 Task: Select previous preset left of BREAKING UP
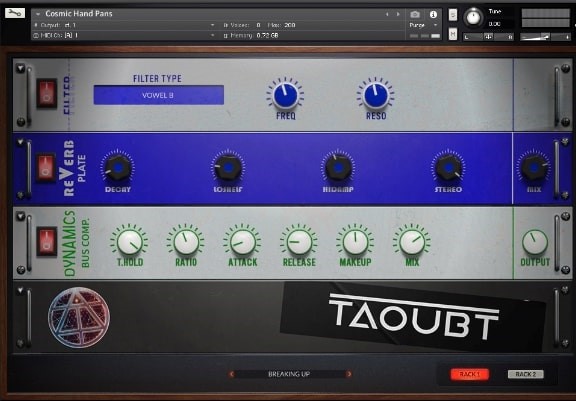[231, 374]
